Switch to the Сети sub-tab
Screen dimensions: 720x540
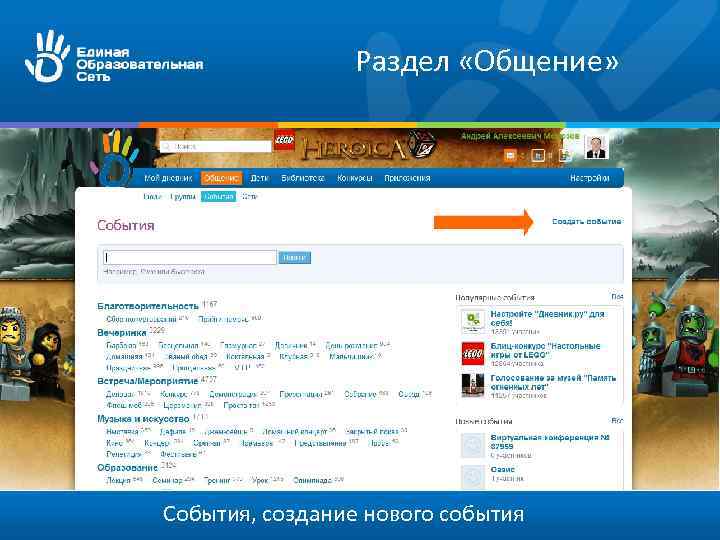pos(249,197)
